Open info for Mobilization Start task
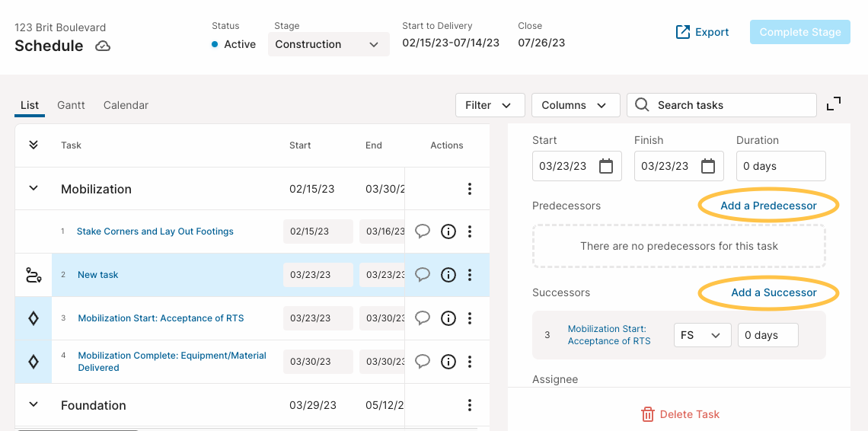This screenshot has height=431, width=868. click(x=448, y=318)
